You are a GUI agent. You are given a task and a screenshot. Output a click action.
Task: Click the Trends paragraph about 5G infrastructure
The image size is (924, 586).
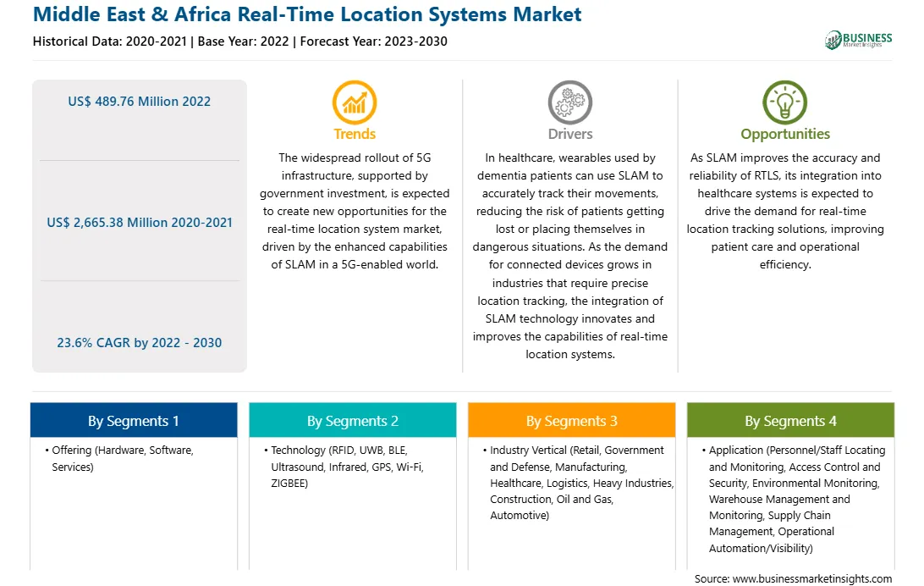[x=355, y=211]
